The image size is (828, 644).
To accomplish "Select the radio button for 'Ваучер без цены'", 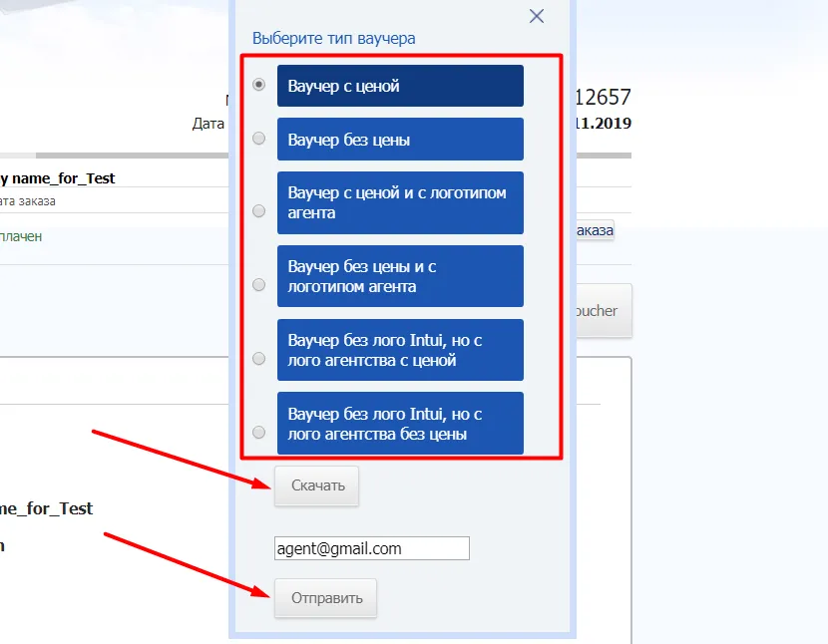I will point(259,139).
